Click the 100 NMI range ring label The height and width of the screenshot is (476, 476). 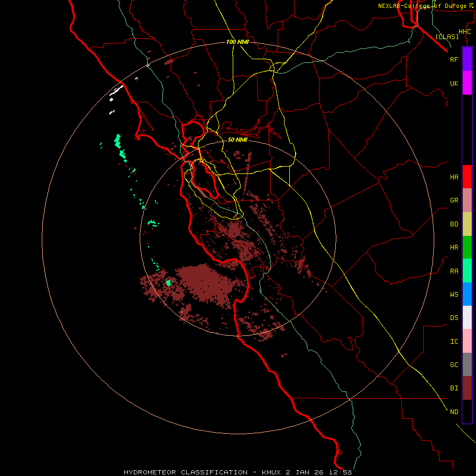click(x=237, y=42)
